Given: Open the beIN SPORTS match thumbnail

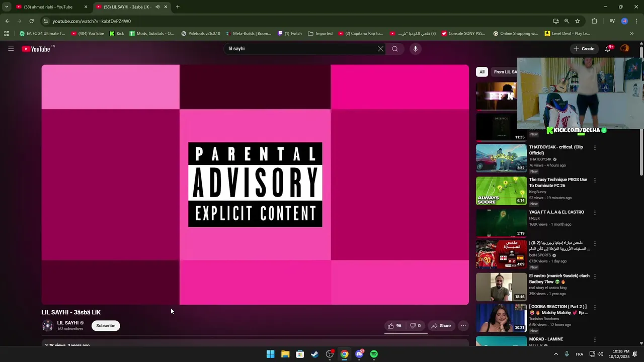Looking at the screenshot, I should coord(501,254).
